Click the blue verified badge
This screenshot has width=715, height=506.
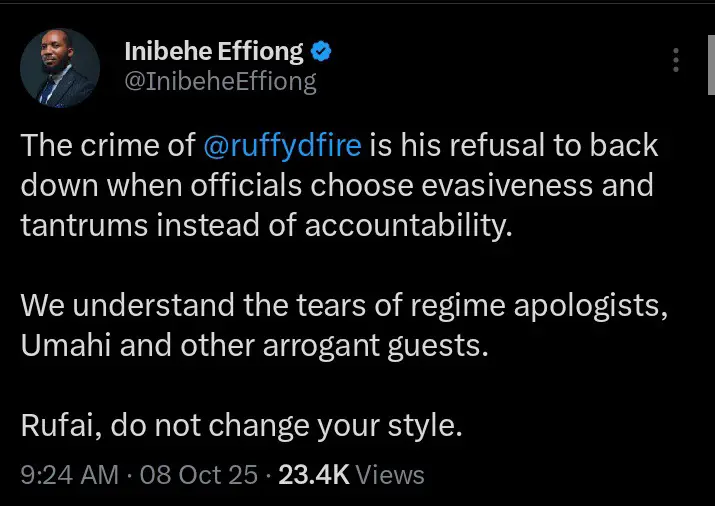[321, 51]
